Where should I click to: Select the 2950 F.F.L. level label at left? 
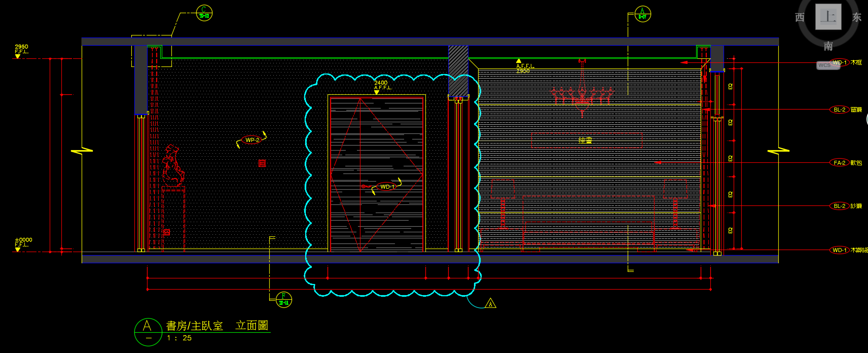click(21, 50)
